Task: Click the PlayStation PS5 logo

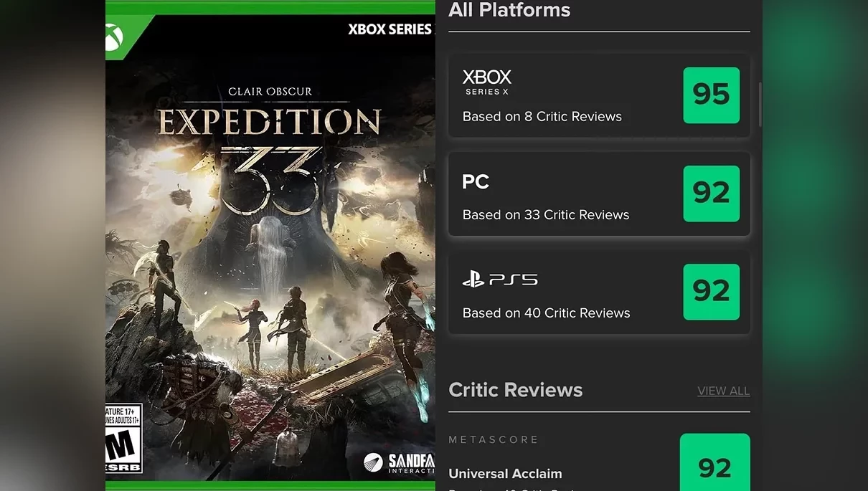Action: [x=500, y=280]
